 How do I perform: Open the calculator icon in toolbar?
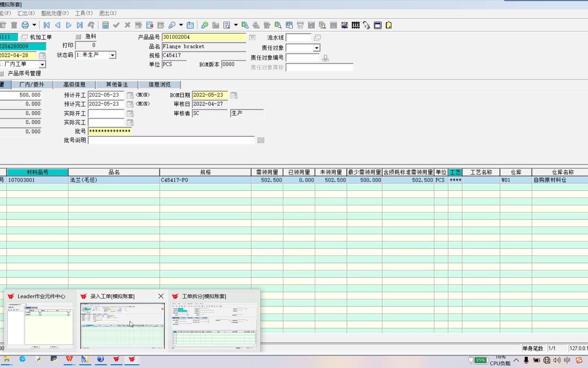105,25
